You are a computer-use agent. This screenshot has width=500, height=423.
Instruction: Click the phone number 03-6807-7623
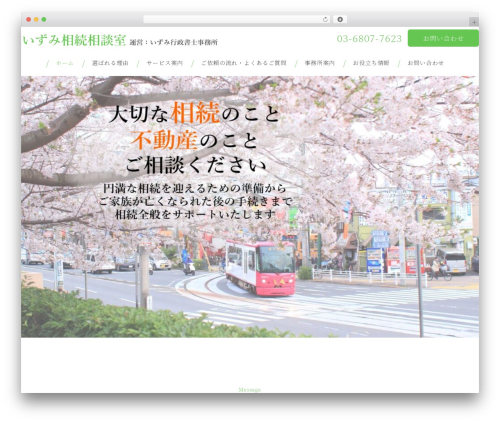click(369, 39)
